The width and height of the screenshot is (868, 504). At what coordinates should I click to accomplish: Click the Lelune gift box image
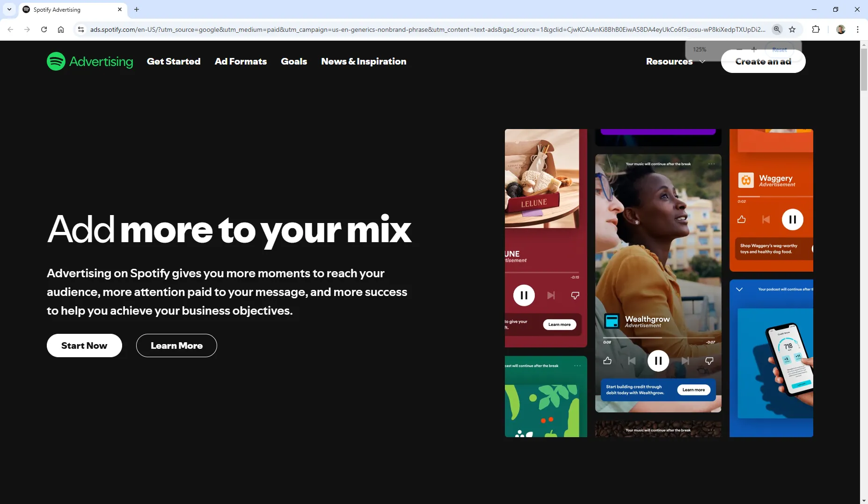(542, 179)
